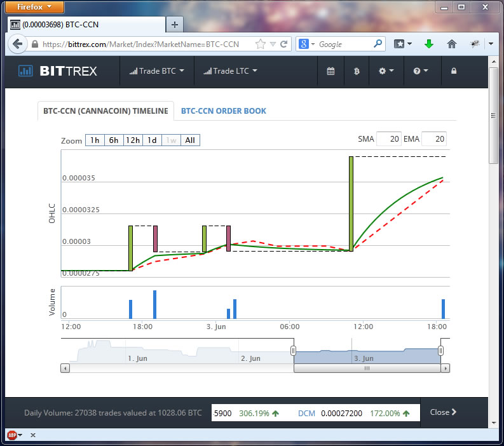Close the add-on bar with X
This screenshot has height=446, width=504.
(x=33, y=435)
